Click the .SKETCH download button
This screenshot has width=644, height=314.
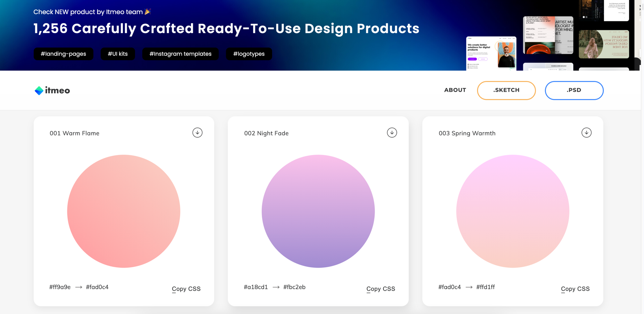tap(506, 91)
